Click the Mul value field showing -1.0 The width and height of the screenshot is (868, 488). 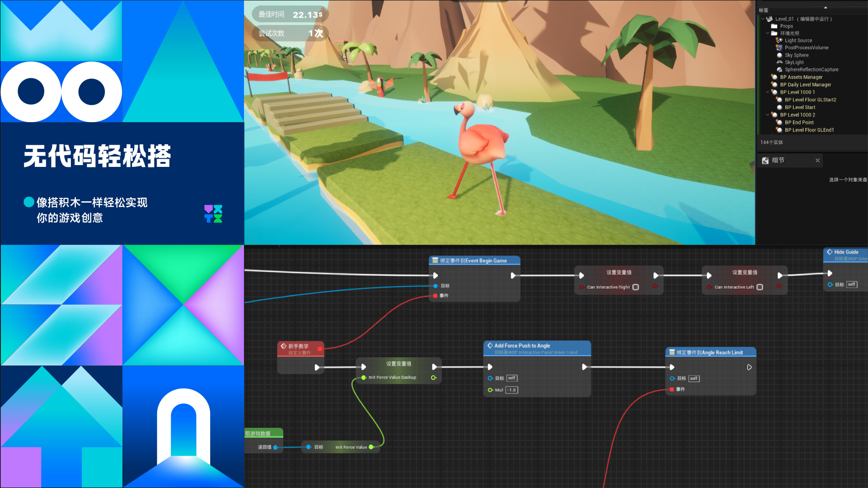(x=511, y=390)
